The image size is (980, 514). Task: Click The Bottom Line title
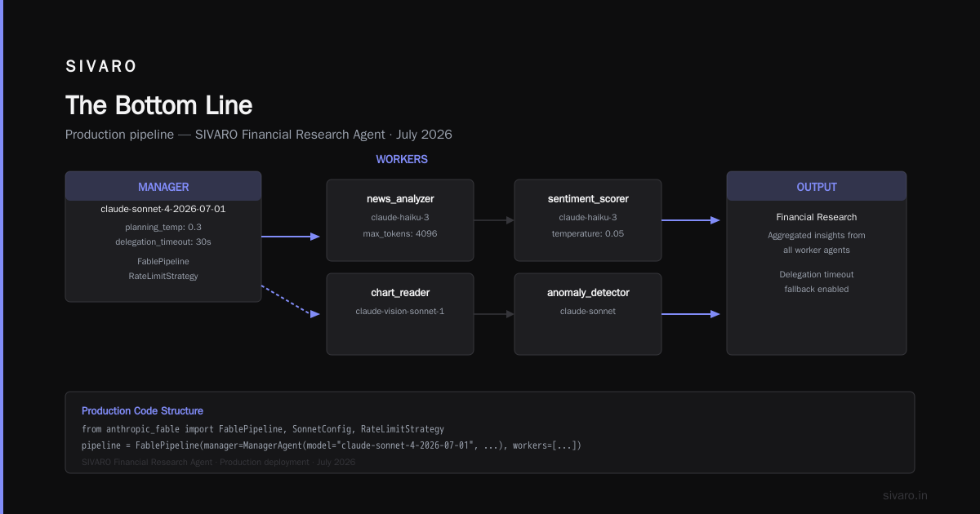pyautogui.click(x=159, y=105)
